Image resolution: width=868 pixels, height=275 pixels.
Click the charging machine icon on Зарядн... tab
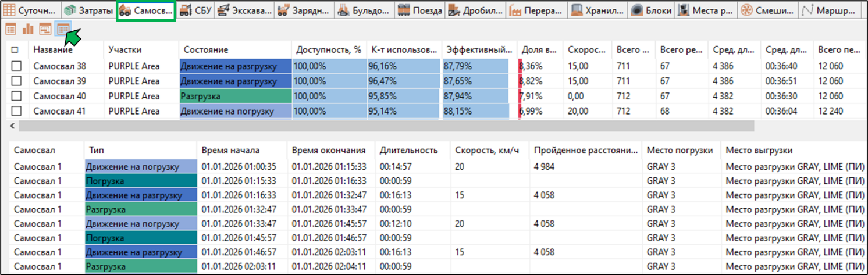(284, 10)
